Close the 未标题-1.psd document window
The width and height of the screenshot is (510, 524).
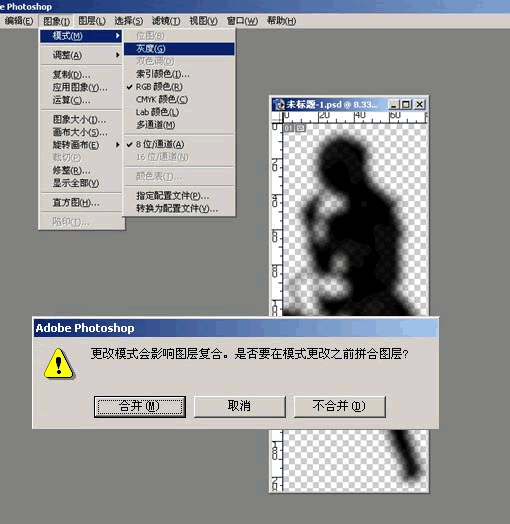click(419, 105)
